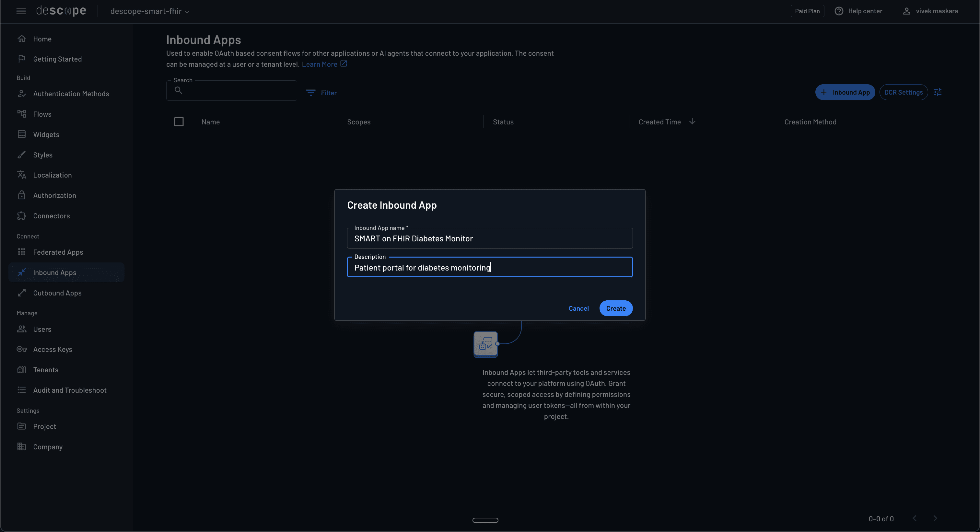Open the Widgets panel
Image resolution: width=980 pixels, height=532 pixels.
coord(46,134)
